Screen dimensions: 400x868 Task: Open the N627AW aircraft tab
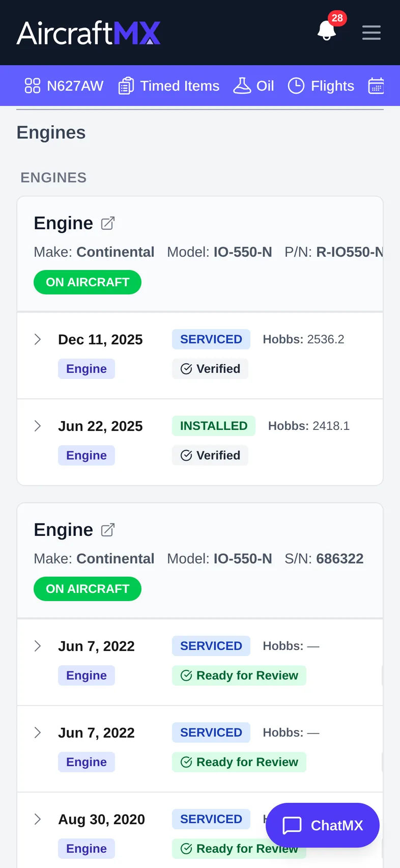point(64,86)
